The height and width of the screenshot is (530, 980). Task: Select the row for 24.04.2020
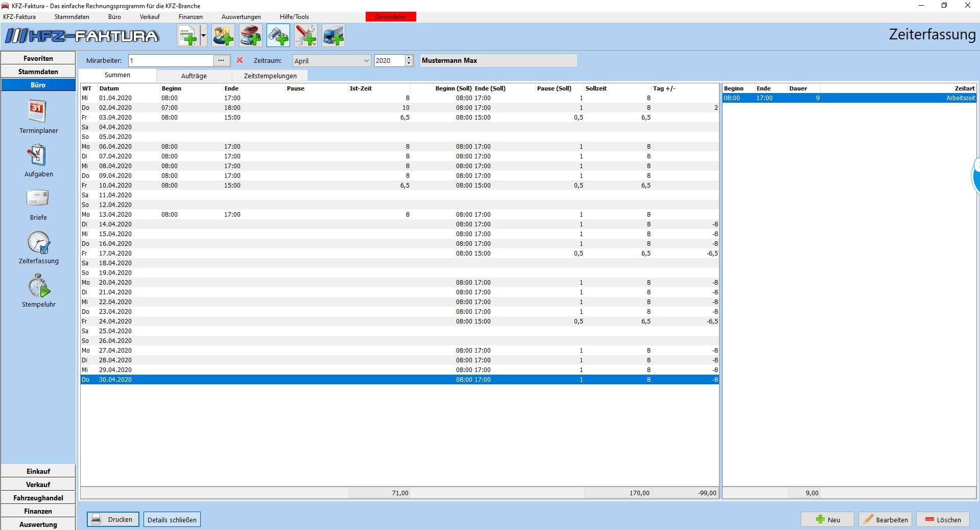(400, 321)
